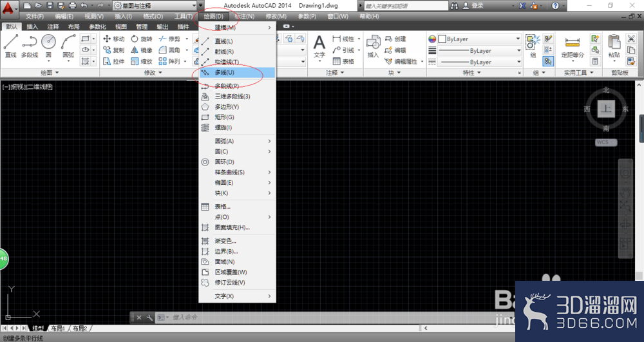Click the horizontal scrollbar at the bottom

(x=468, y=328)
